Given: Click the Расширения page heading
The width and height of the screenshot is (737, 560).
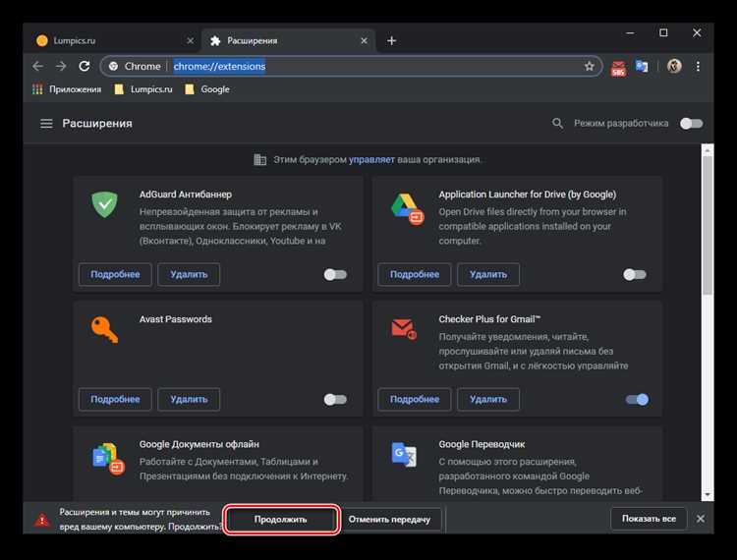Looking at the screenshot, I should [97, 124].
